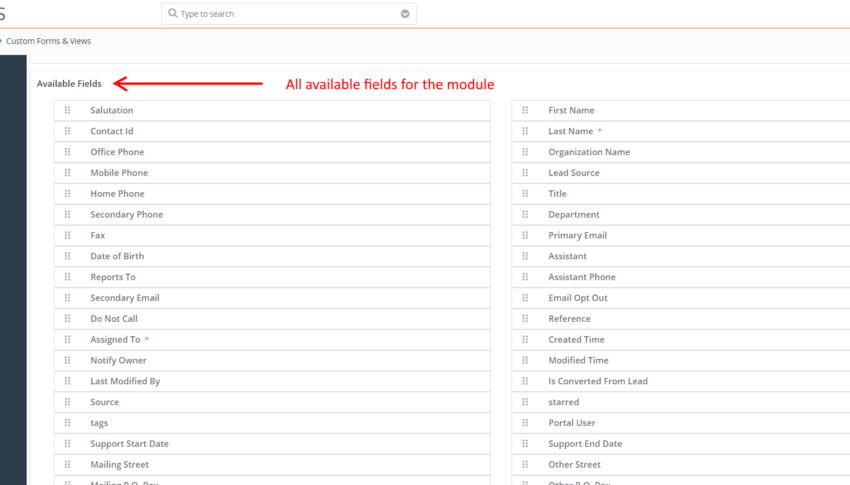The image size is (850, 485).
Task: Select the Support Start Date field label
Action: click(130, 444)
